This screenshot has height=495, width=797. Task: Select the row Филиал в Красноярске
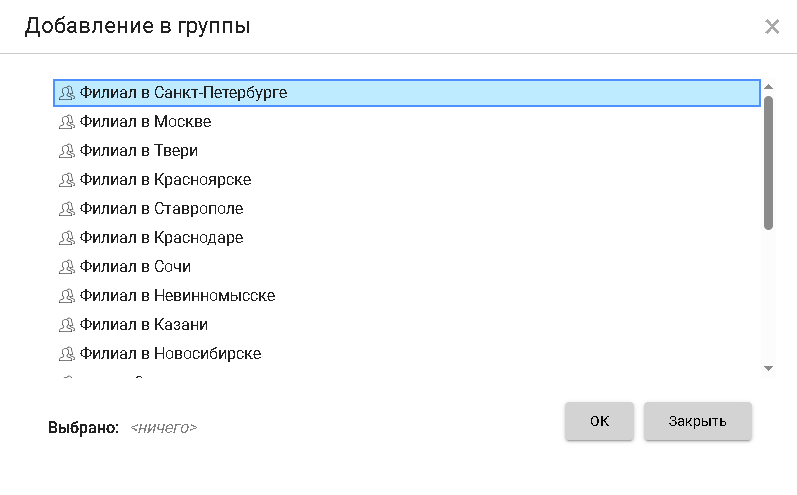click(x=407, y=180)
